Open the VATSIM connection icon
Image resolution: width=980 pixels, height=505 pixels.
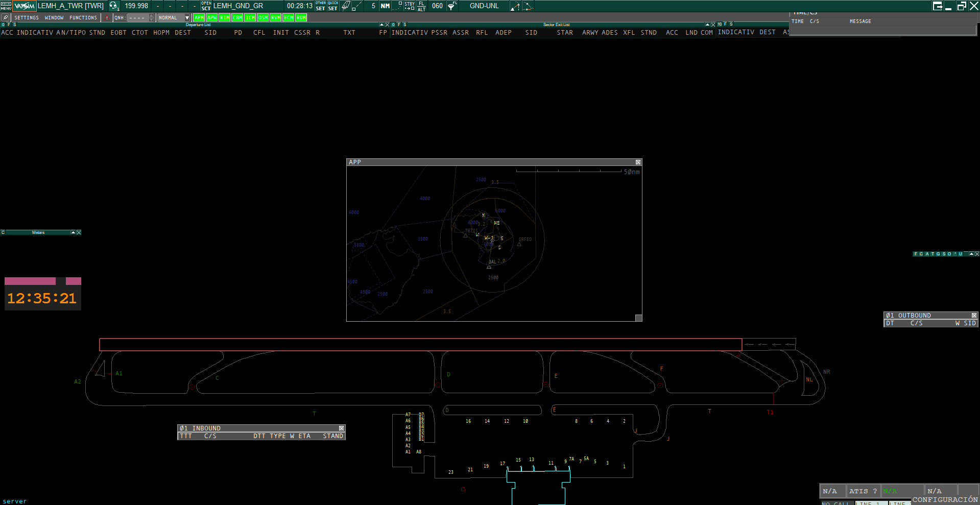tap(24, 6)
